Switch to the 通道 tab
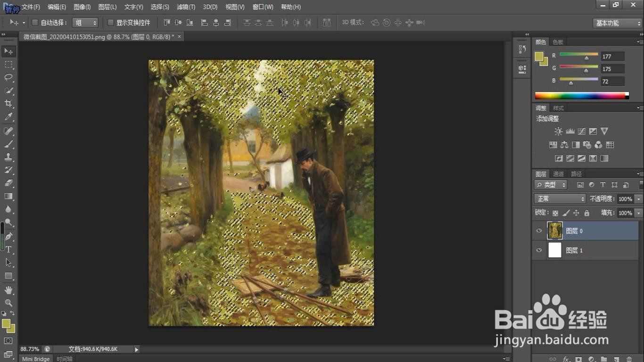The image size is (644, 362). point(558,174)
